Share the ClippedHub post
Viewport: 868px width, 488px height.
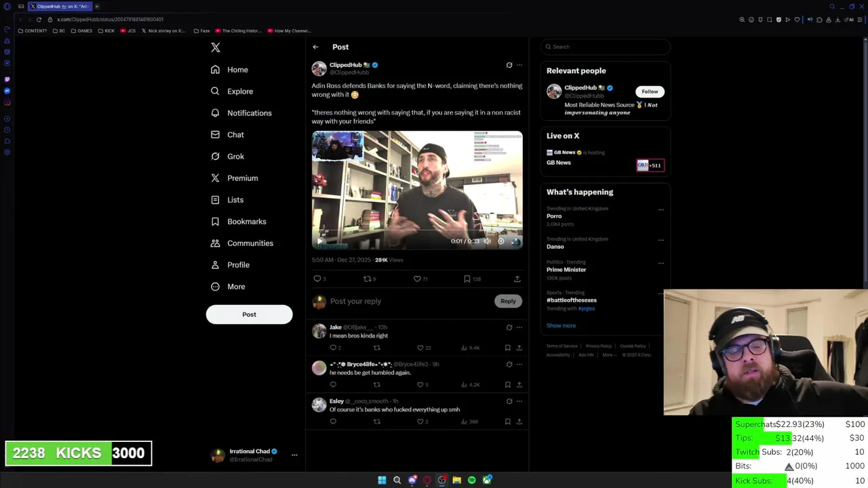[x=517, y=279]
